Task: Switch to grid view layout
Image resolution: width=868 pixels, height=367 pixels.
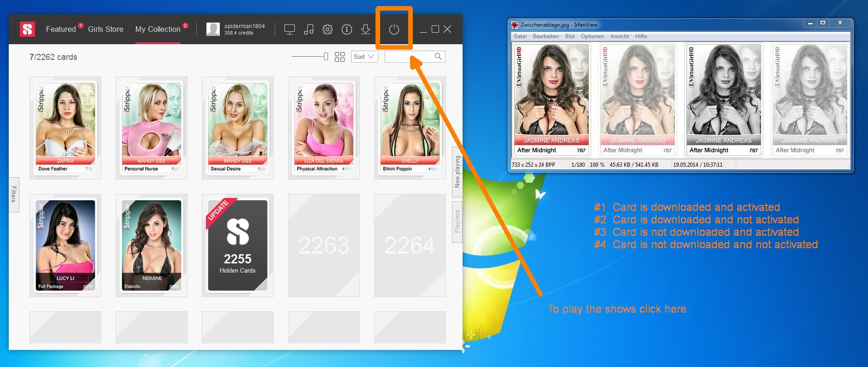Action: click(340, 57)
